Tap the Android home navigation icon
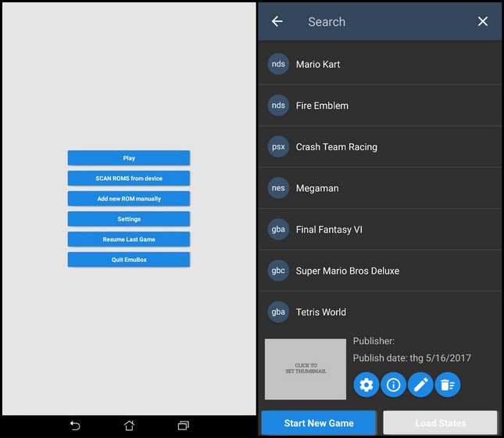Viewport: 504px width, 438px height. point(129,425)
